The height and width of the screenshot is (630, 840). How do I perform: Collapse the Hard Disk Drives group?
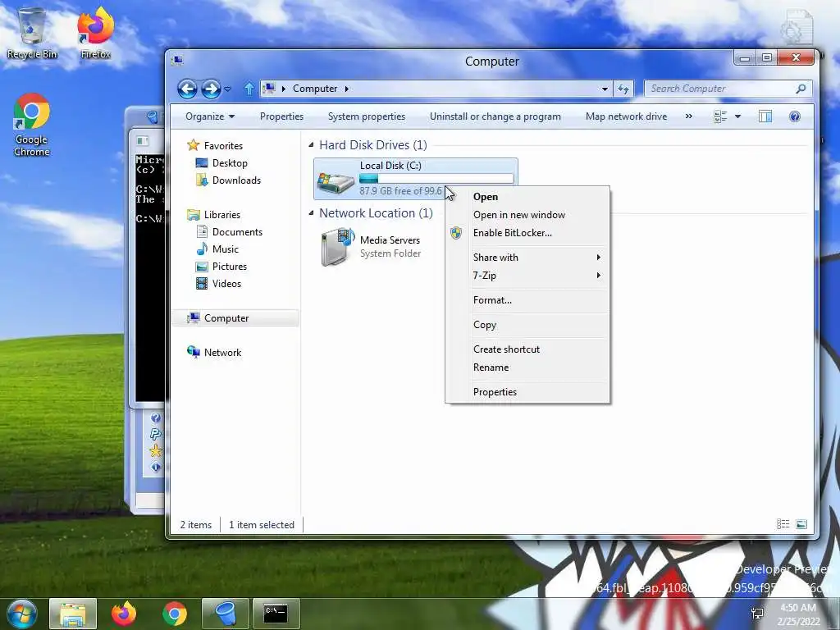click(311, 145)
